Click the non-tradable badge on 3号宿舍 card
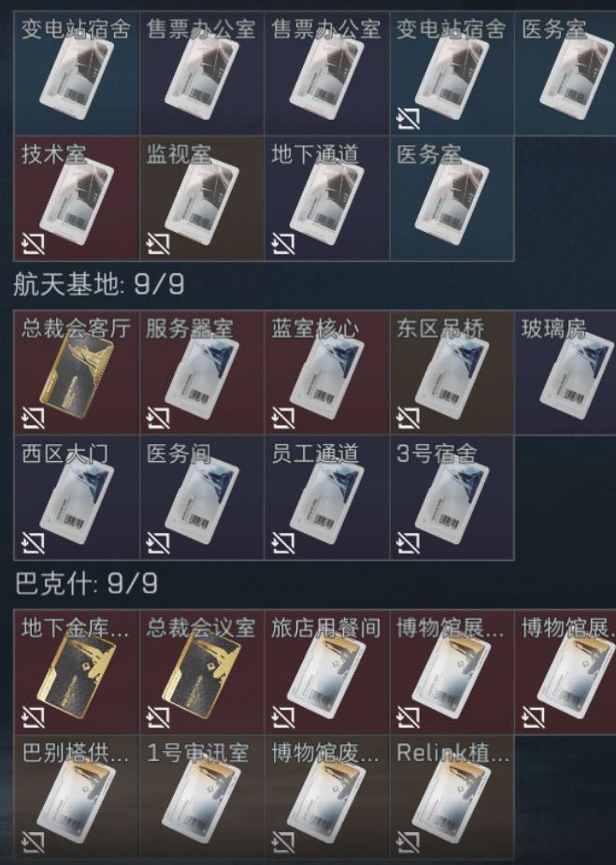Image resolution: width=616 pixels, height=865 pixels. [408, 542]
